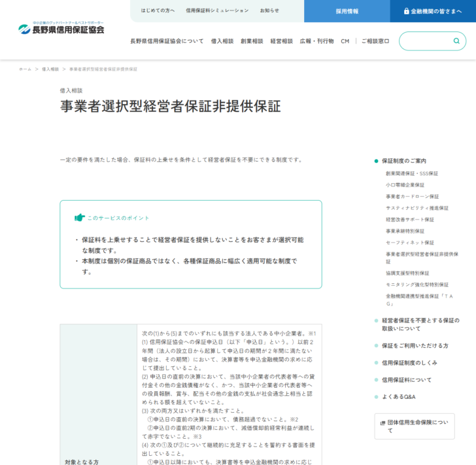Click the 借入相談 label above the page heading
This screenshot has width=476, height=465.
pyautogui.click(x=71, y=90)
